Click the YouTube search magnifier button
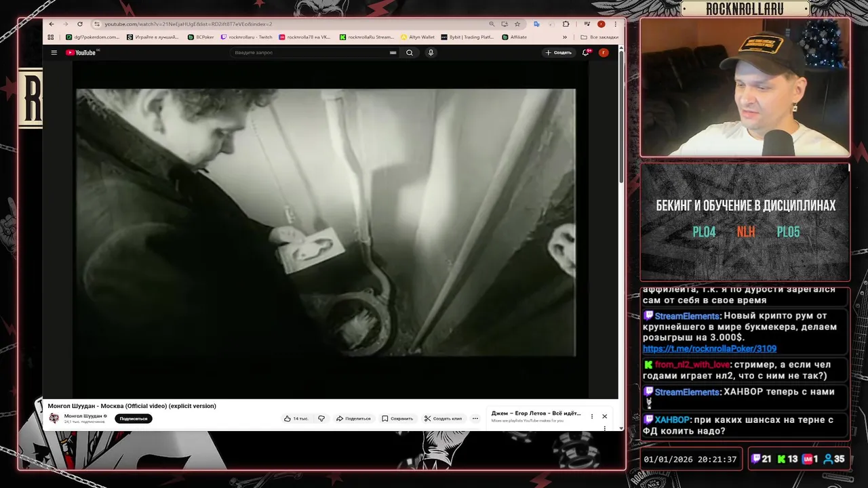 tap(410, 52)
